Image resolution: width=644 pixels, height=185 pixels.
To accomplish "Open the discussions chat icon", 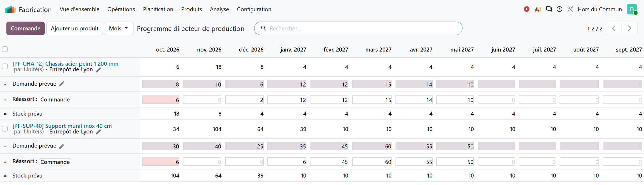I will [x=549, y=9].
